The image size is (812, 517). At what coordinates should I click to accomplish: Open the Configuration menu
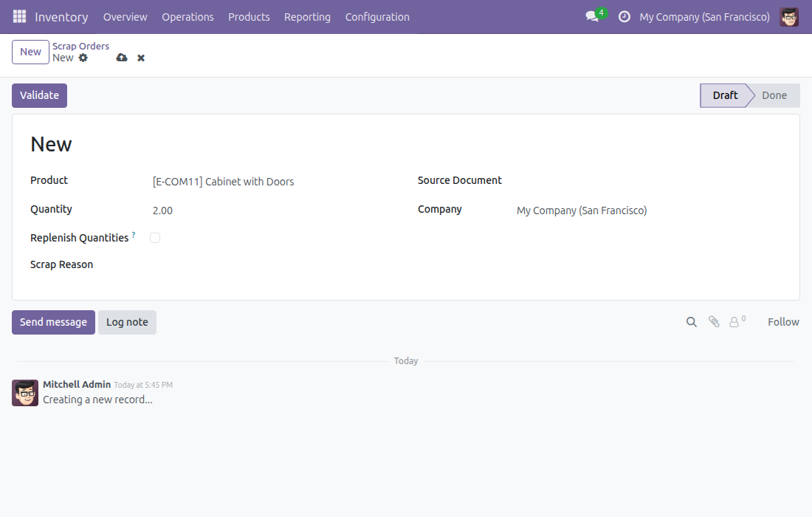377,17
